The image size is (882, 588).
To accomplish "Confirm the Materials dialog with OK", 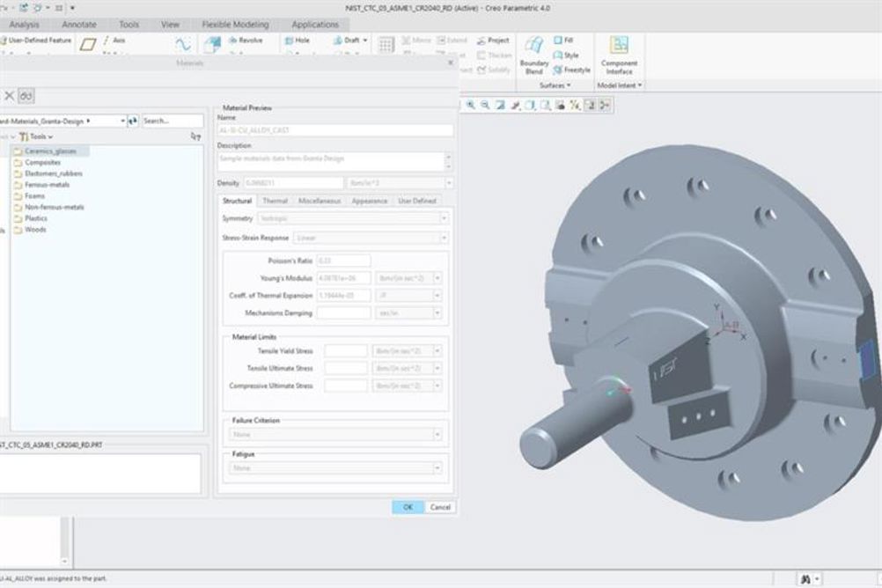I will (x=408, y=507).
